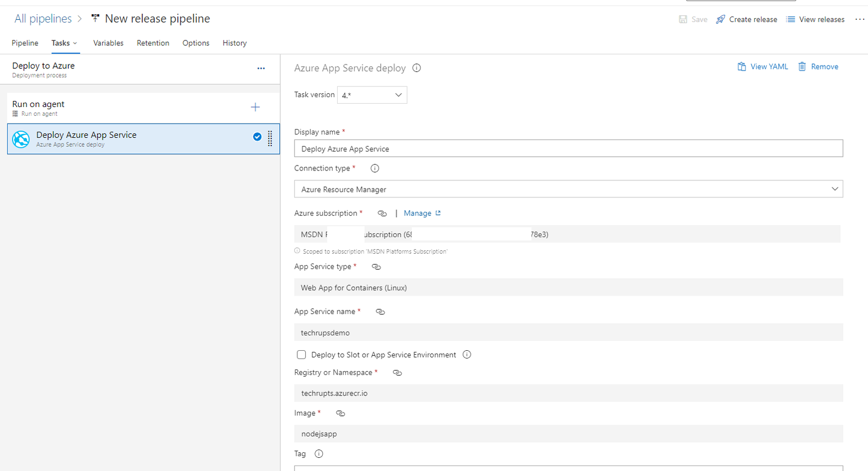Enable Deploy to Slot or App Service Environment
The width and height of the screenshot is (868, 471).
click(301, 355)
